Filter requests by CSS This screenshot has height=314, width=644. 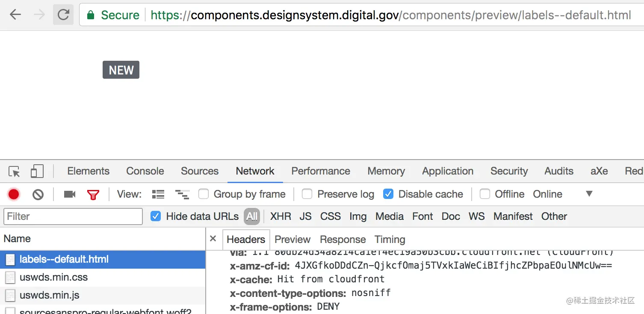331,216
